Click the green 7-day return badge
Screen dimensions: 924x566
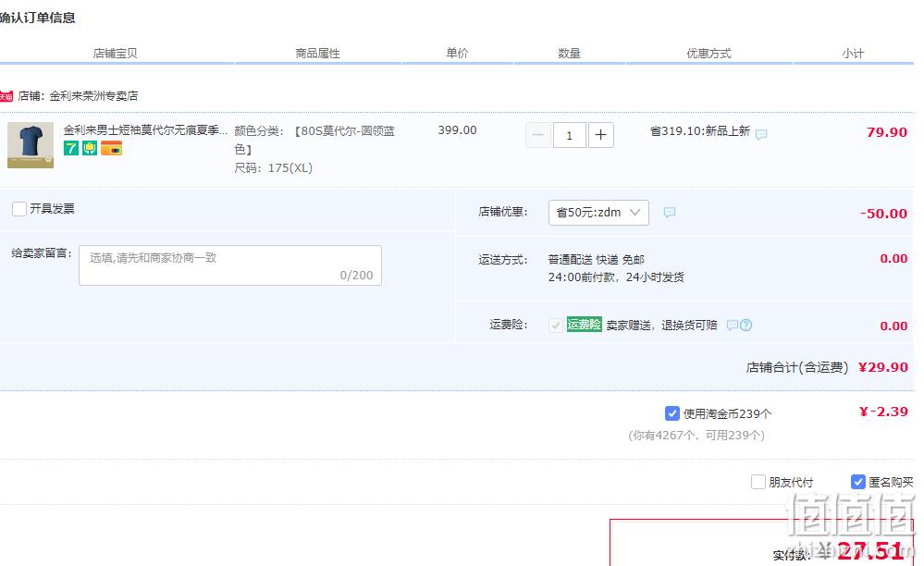click(x=71, y=148)
